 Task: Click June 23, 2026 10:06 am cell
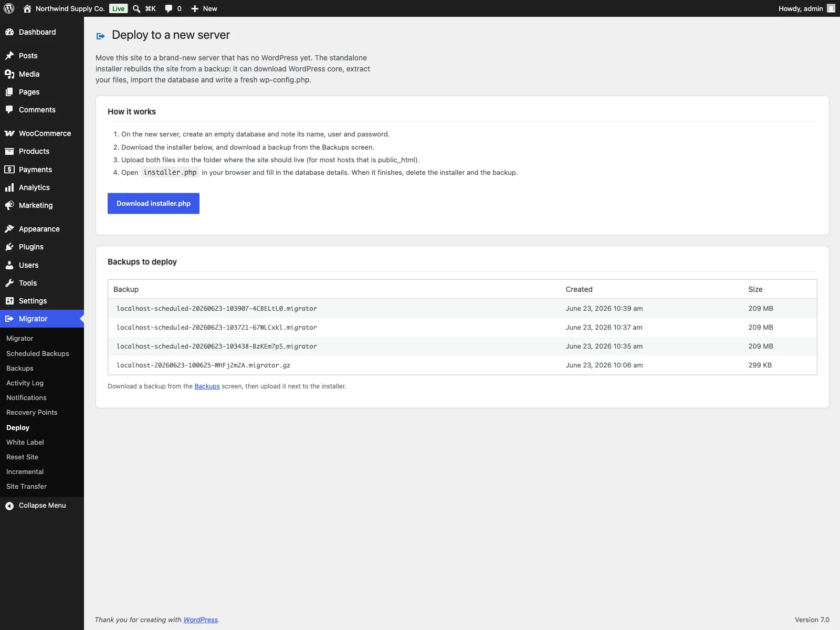[x=604, y=365]
